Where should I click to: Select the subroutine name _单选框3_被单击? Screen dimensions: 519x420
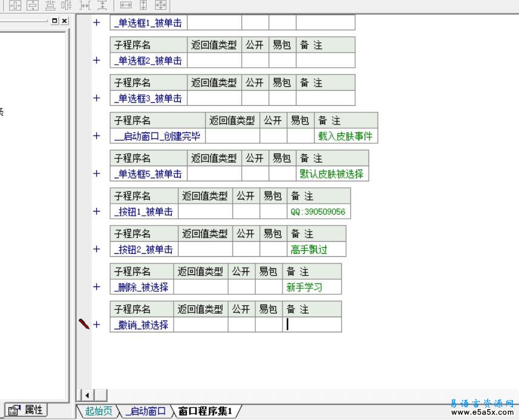point(148,99)
